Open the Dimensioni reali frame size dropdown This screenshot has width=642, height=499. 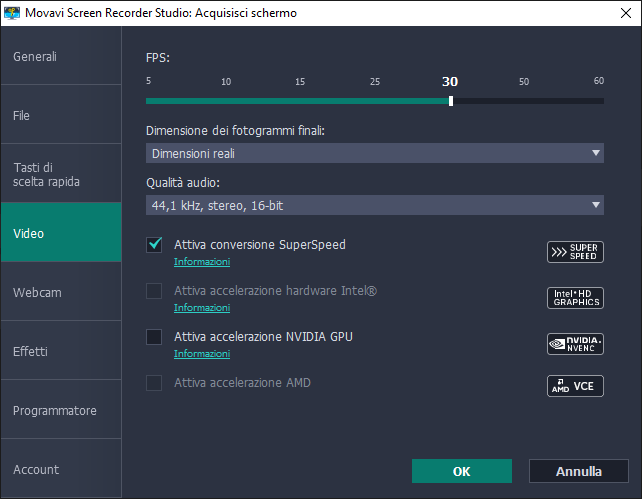[375, 153]
